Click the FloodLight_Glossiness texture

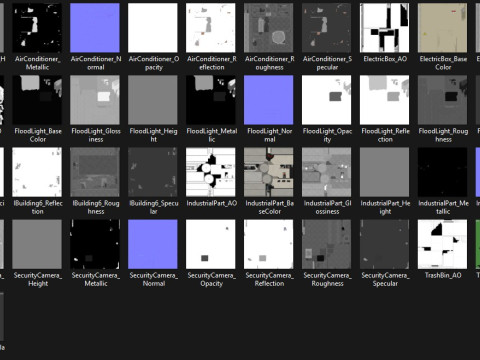95,100
